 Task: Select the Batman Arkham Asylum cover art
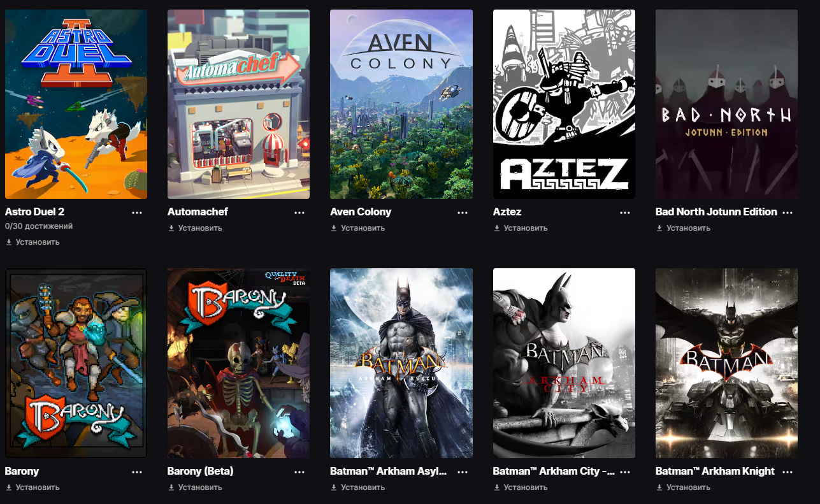tap(401, 363)
